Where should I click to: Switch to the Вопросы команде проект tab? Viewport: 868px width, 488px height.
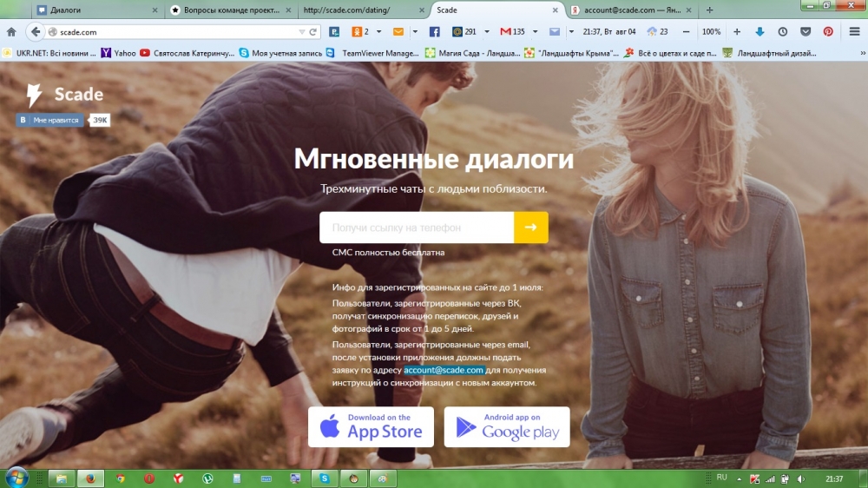click(230, 10)
